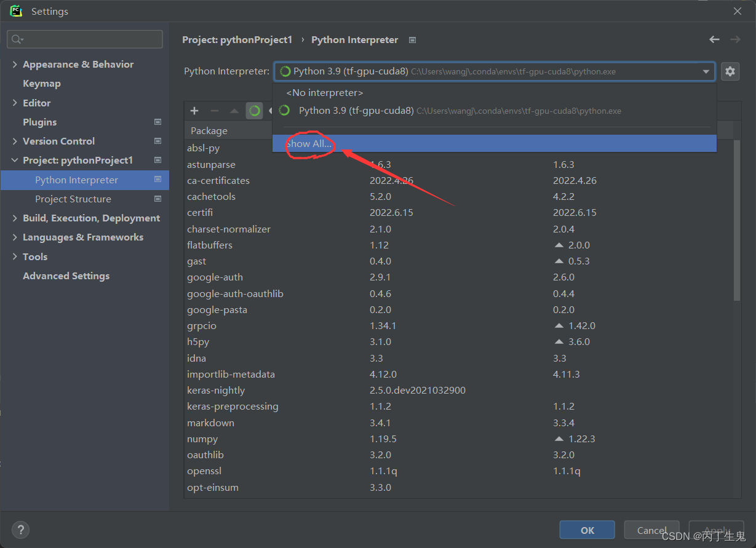Open the Plugins settings page
This screenshot has height=548, width=756.
pos(40,122)
